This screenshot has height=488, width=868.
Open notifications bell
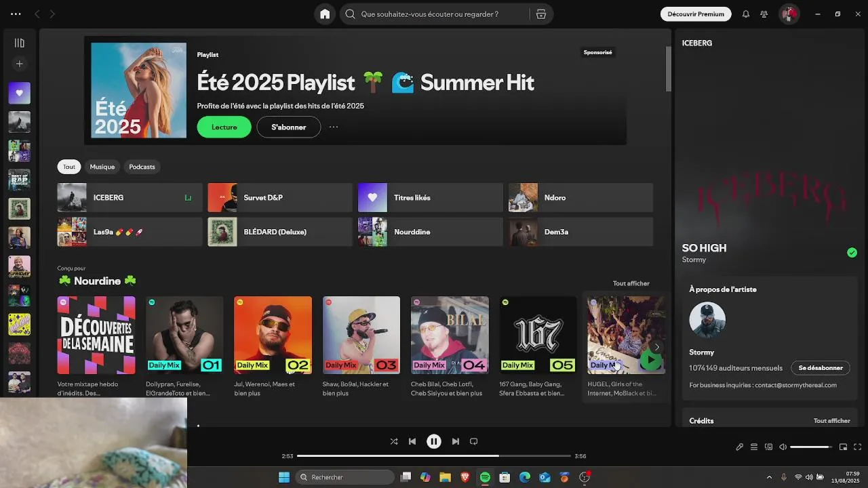point(746,14)
